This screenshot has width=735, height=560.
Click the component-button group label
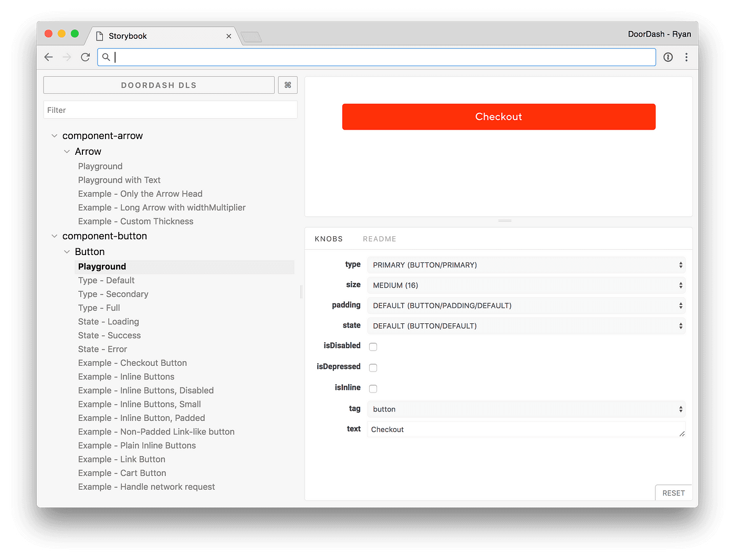click(104, 236)
